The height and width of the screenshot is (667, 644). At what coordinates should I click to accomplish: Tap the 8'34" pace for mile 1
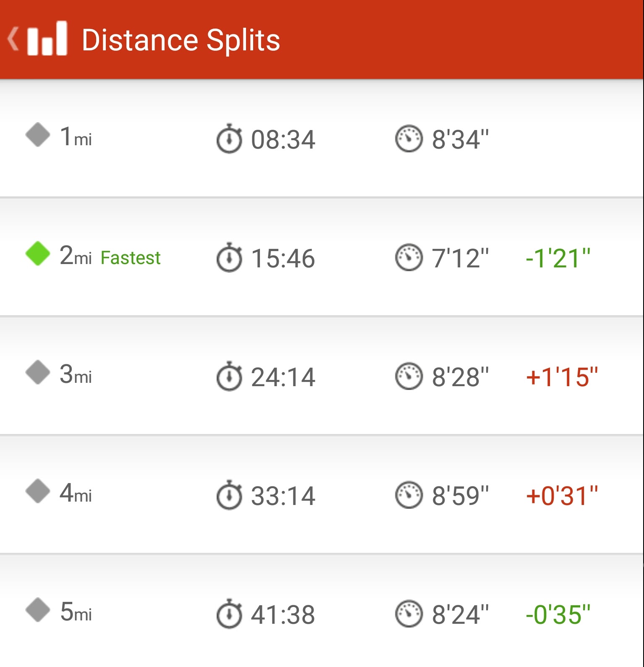[461, 139]
